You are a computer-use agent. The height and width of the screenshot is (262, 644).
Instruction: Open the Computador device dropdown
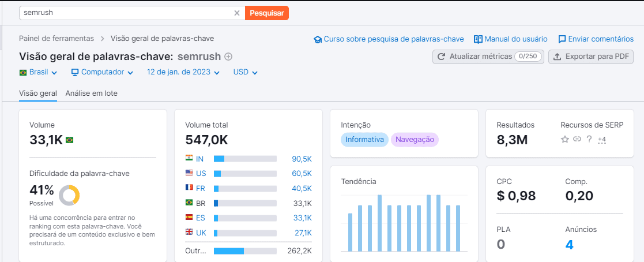tap(102, 72)
